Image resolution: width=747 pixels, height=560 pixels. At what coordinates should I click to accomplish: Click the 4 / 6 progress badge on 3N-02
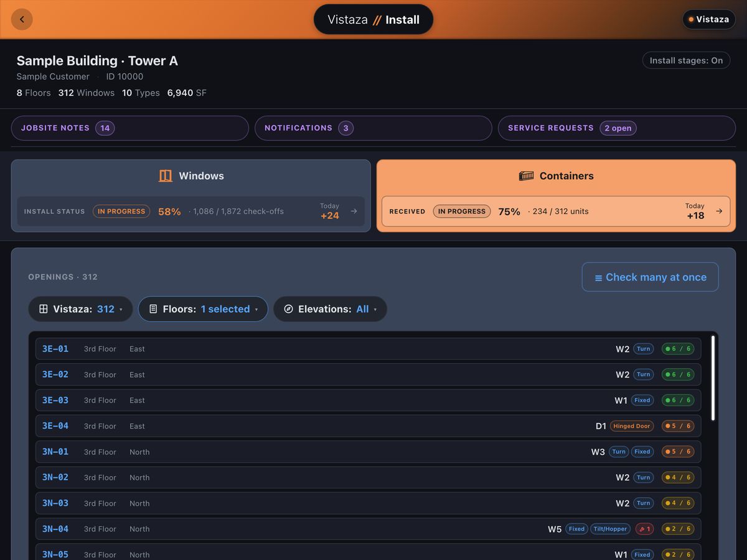tap(678, 478)
